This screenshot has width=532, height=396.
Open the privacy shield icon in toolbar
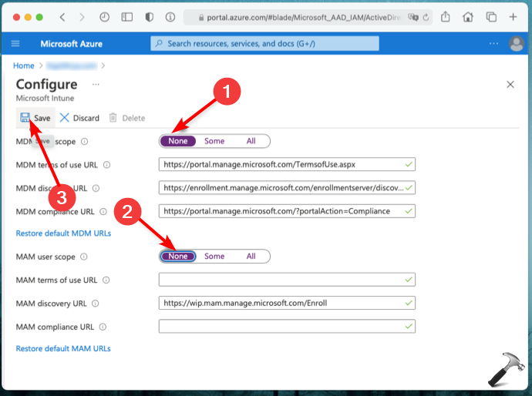[x=150, y=17]
